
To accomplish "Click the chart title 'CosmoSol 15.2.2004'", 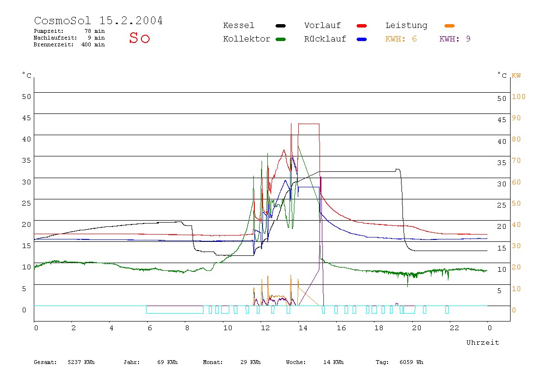I will click(x=98, y=20).
